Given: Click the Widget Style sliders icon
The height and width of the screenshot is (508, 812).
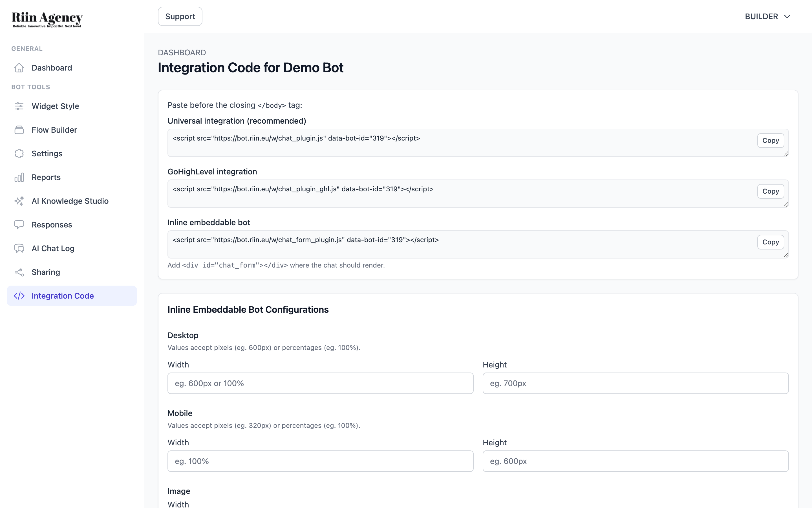Looking at the screenshot, I should (19, 106).
